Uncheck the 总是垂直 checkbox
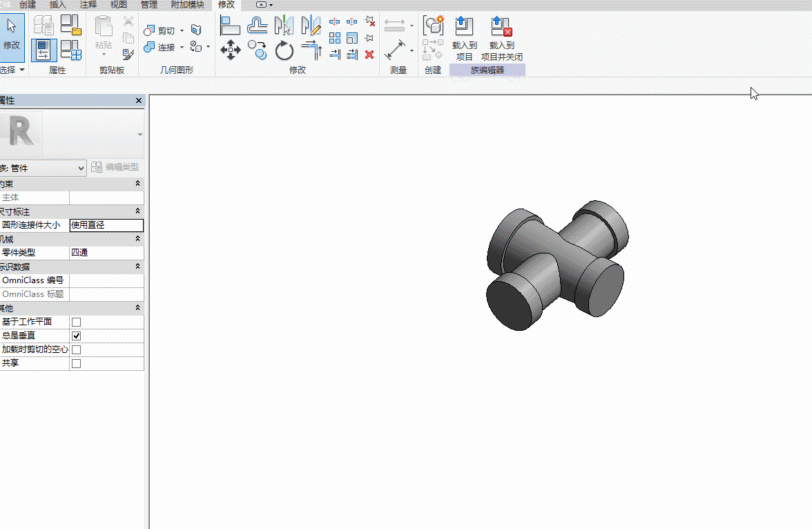Screen dimensions: 812x529 point(76,336)
